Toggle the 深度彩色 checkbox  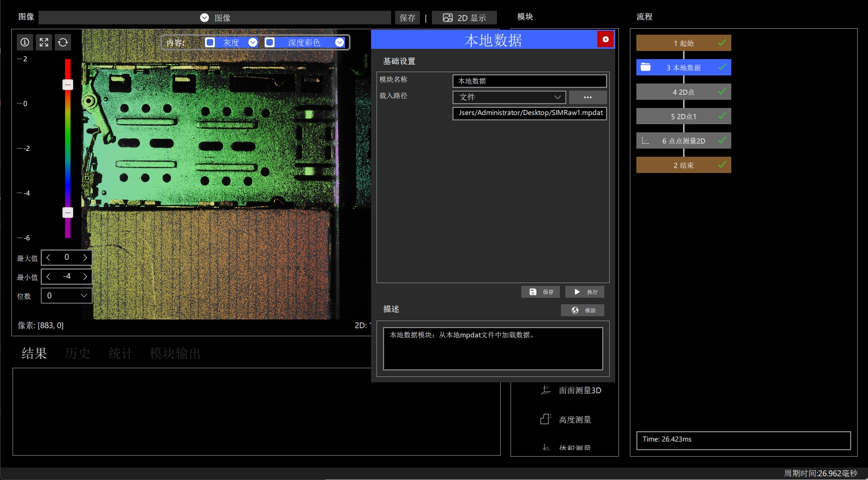(x=270, y=42)
